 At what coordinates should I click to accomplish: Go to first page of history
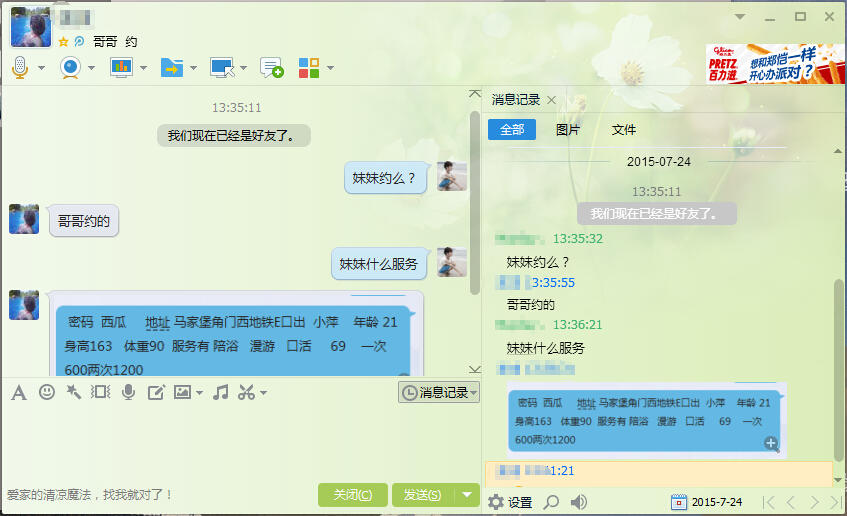pyautogui.click(x=768, y=502)
